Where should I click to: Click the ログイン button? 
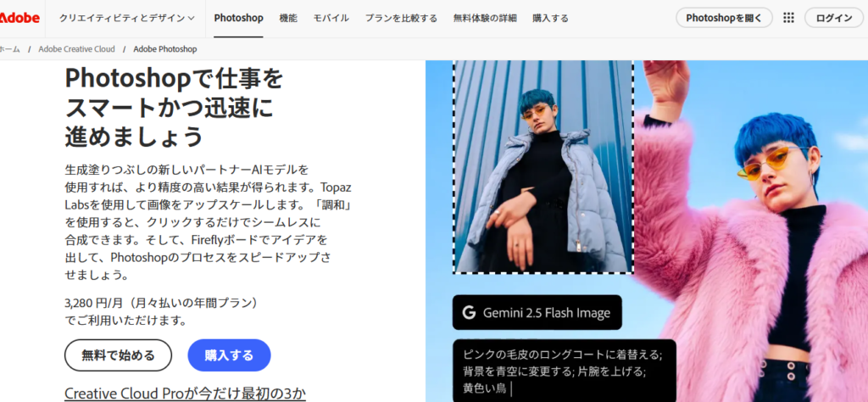[x=834, y=18]
